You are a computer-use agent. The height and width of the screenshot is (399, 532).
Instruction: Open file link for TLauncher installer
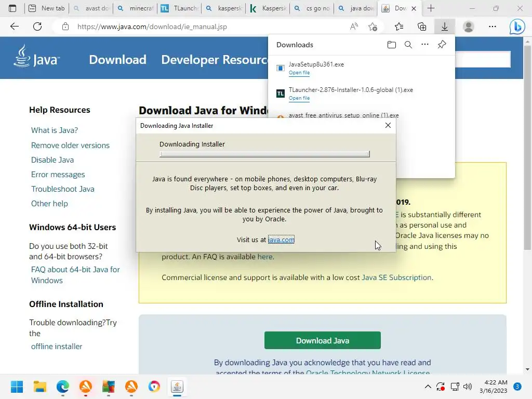[299, 98]
